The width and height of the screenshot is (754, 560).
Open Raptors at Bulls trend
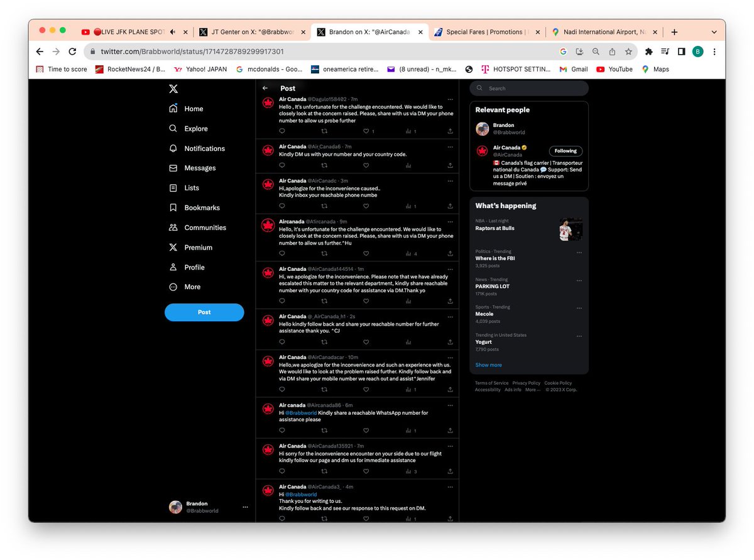click(x=529, y=229)
